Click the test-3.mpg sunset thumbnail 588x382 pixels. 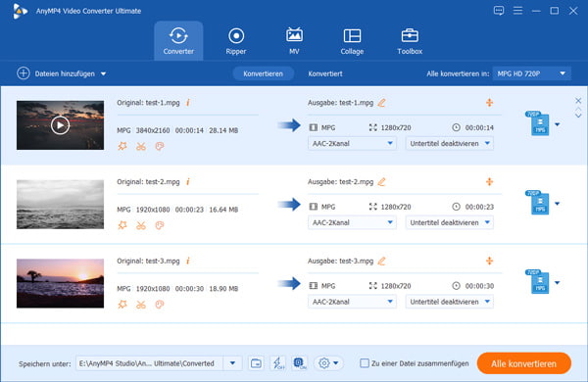click(x=60, y=283)
